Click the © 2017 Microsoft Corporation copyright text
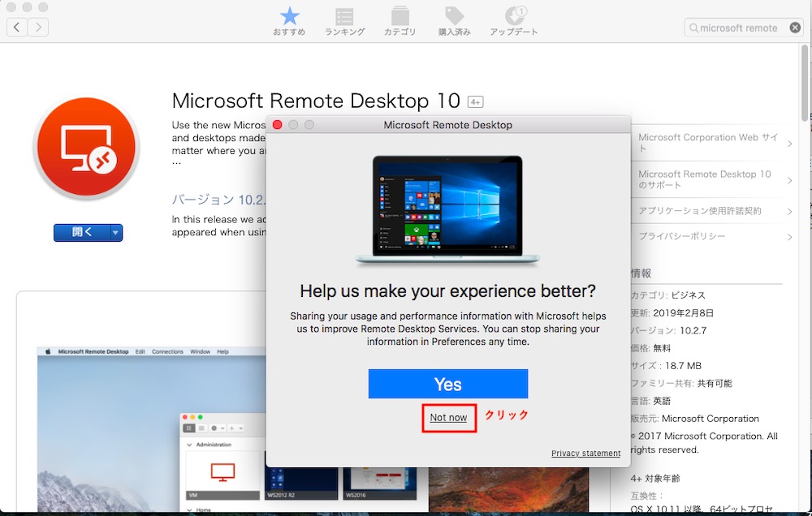This screenshot has width=812, height=516. [704, 443]
